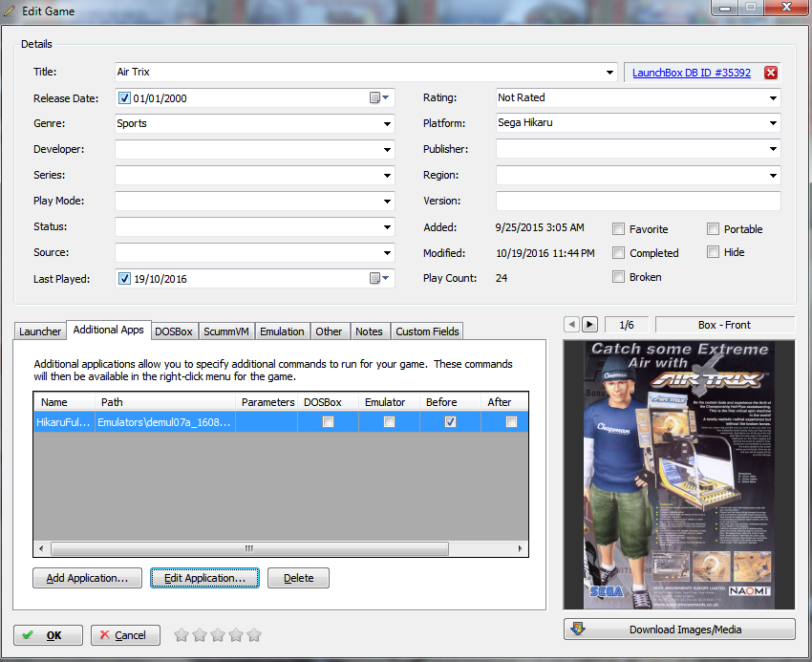
Task: Show previous image with left arrow
Action: tap(571, 324)
